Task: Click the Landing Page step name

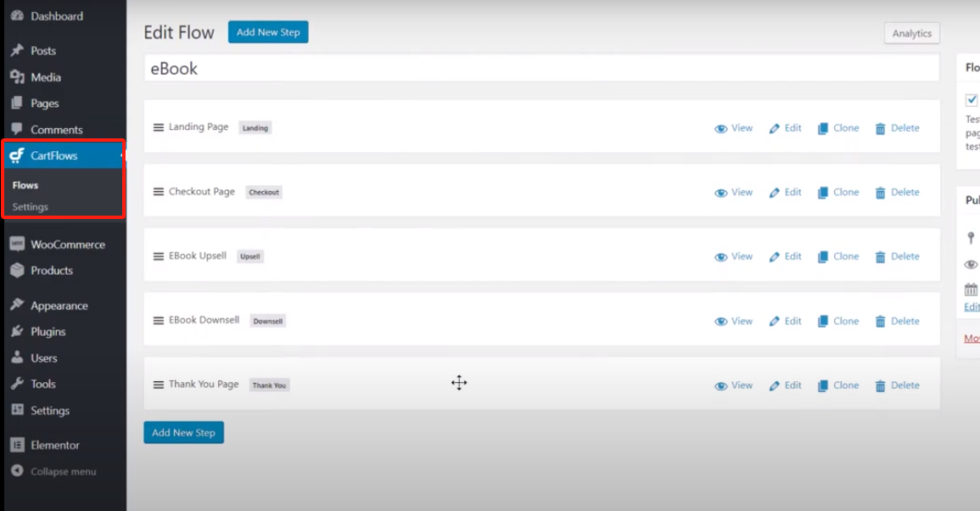Action: click(x=199, y=126)
